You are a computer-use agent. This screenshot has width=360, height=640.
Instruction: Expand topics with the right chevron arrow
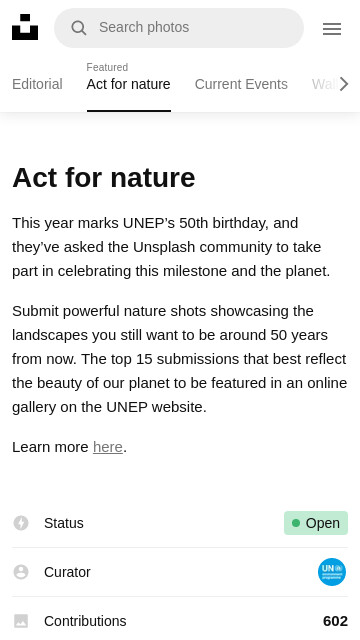click(x=344, y=84)
